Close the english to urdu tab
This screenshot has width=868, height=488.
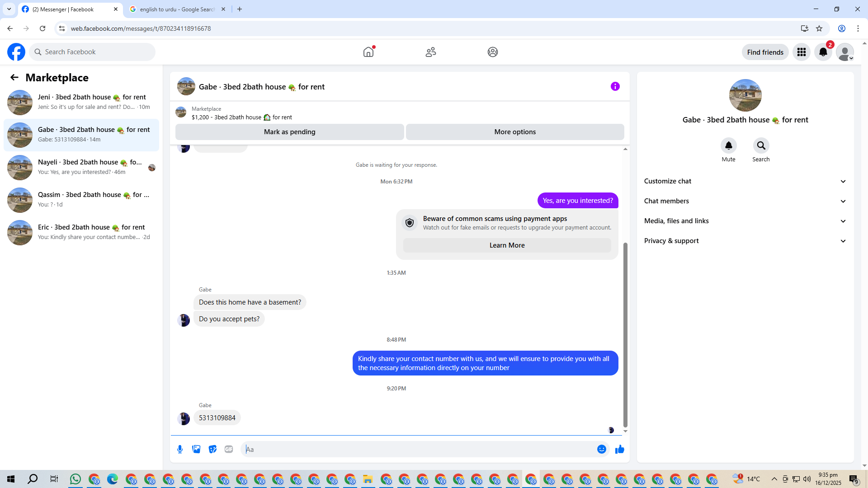pyautogui.click(x=223, y=9)
